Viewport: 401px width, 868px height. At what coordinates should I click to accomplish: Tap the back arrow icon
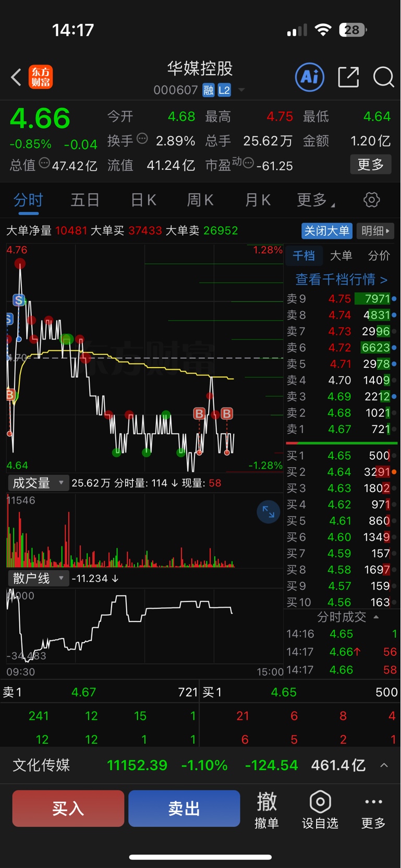pos(16,77)
